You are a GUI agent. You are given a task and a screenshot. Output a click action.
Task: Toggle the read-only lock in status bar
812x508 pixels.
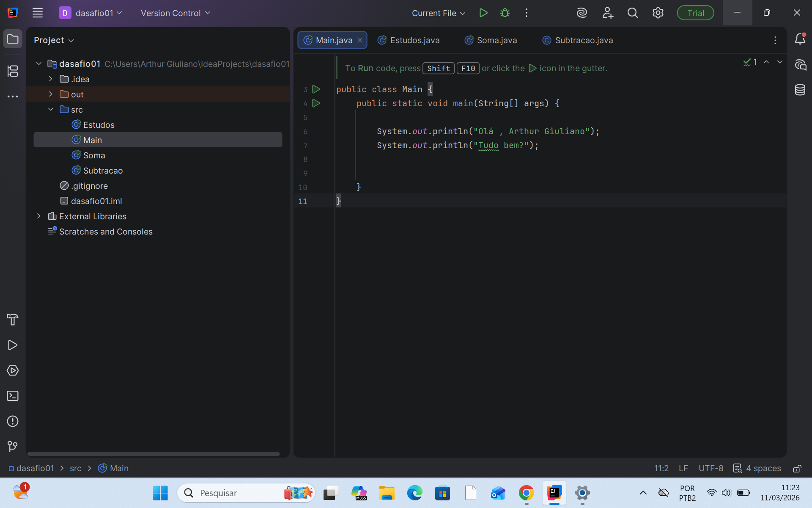pos(797,468)
